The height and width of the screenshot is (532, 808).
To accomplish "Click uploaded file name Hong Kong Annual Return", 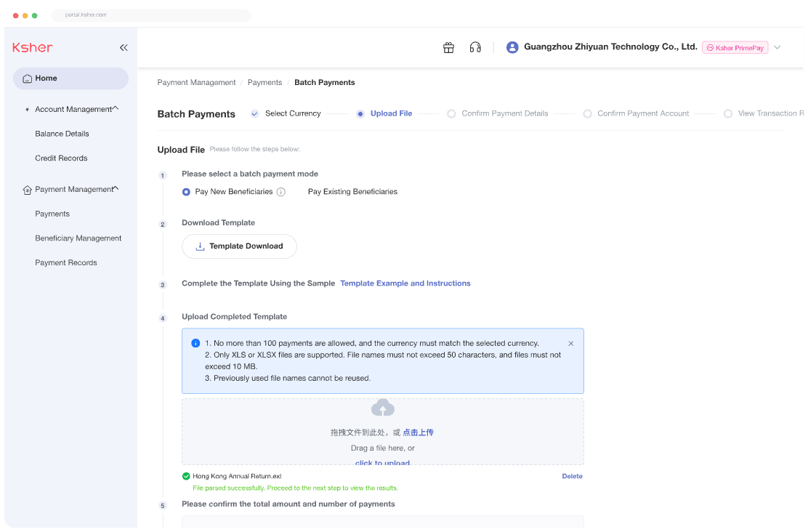I will pos(237,476).
